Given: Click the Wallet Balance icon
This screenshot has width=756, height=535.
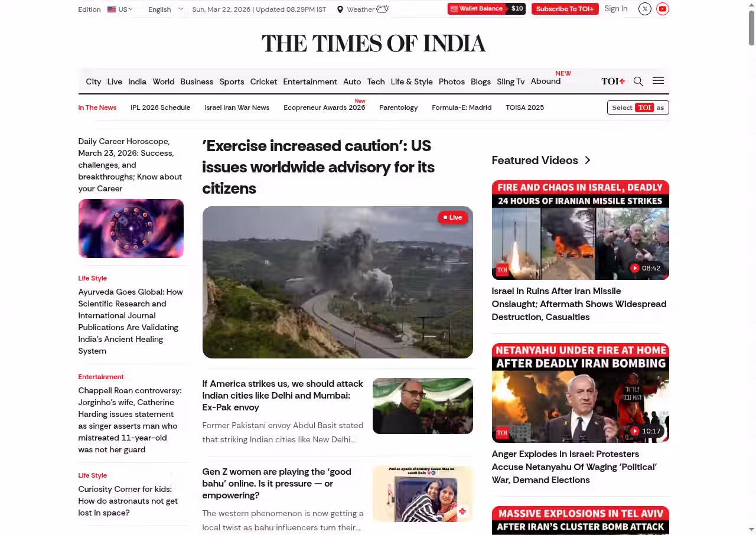Looking at the screenshot, I should (x=454, y=9).
